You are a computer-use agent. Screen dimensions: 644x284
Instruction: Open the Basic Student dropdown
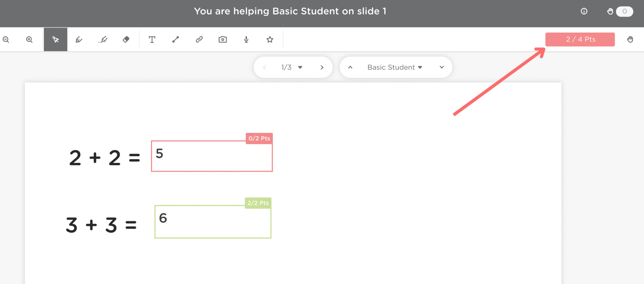click(x=395, y=67)
